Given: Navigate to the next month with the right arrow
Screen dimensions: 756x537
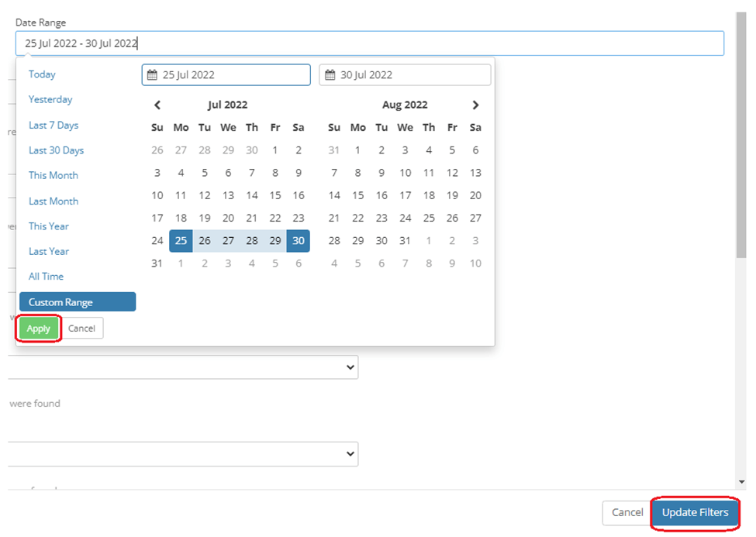Looking at the screenshot, I should pyautogui.click(x=475, y=105).
